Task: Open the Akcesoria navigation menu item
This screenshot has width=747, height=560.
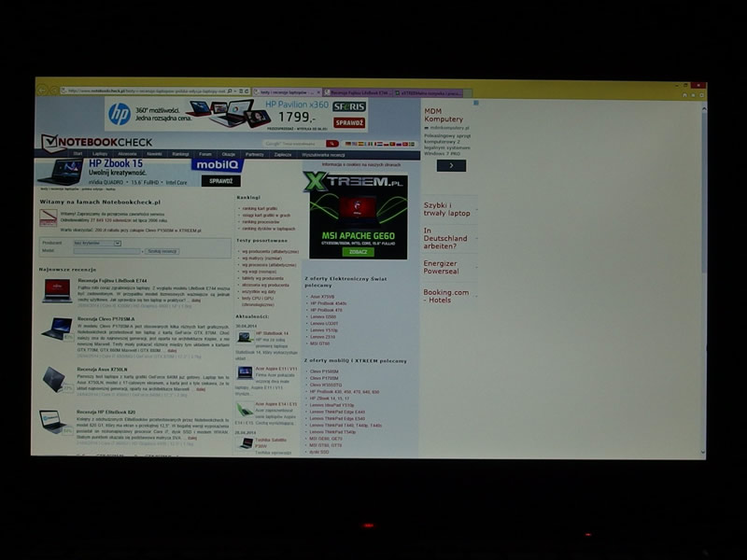Action: click(x=127, y=154)
